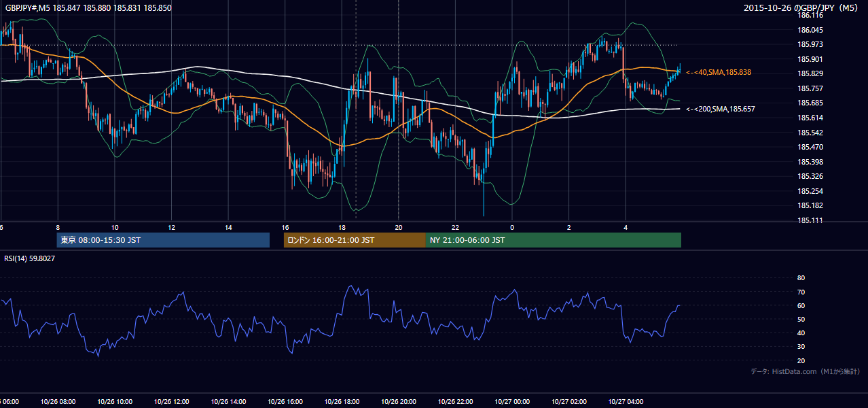Select the NY 21:00-06:00 JST session bar
The image size is (868, 408).
tap(554, 240)
